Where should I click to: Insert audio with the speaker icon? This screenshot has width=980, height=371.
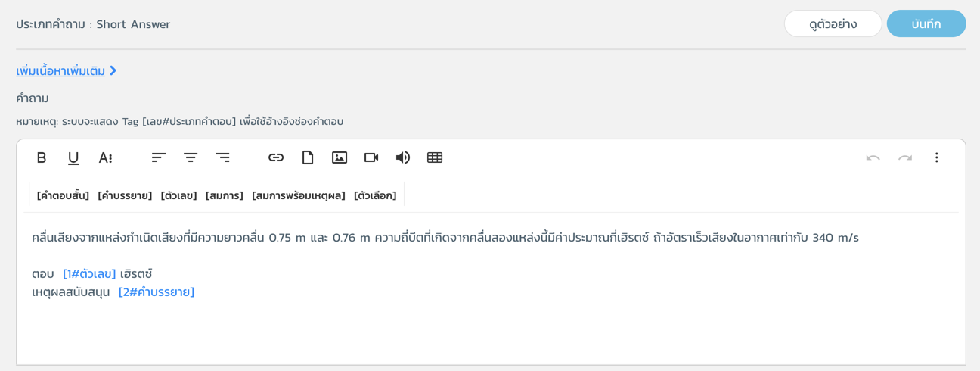pos(403,157)
